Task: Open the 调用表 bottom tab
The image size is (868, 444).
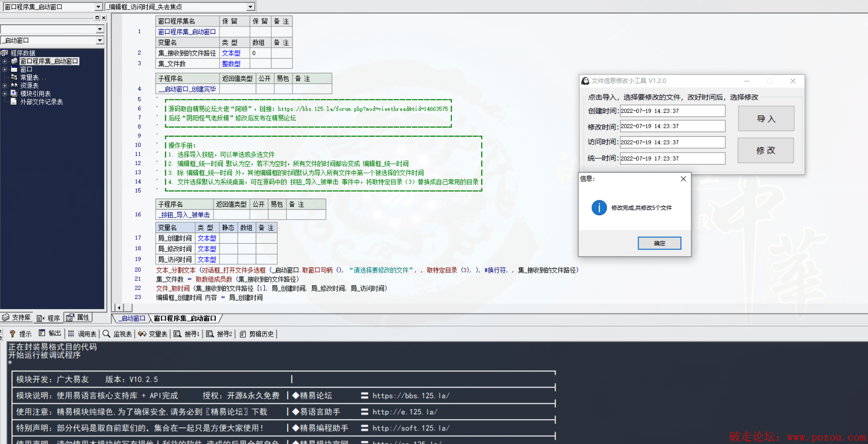Action: tap(82, 334)
